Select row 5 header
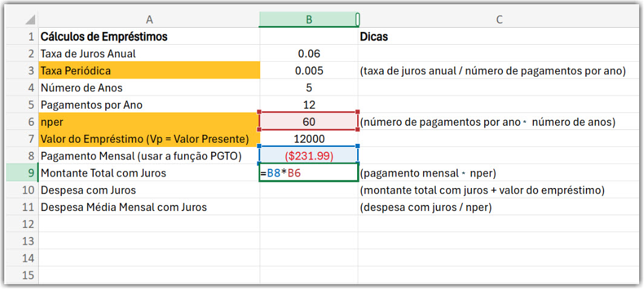The image size is (644, 289). pos(21,105)
